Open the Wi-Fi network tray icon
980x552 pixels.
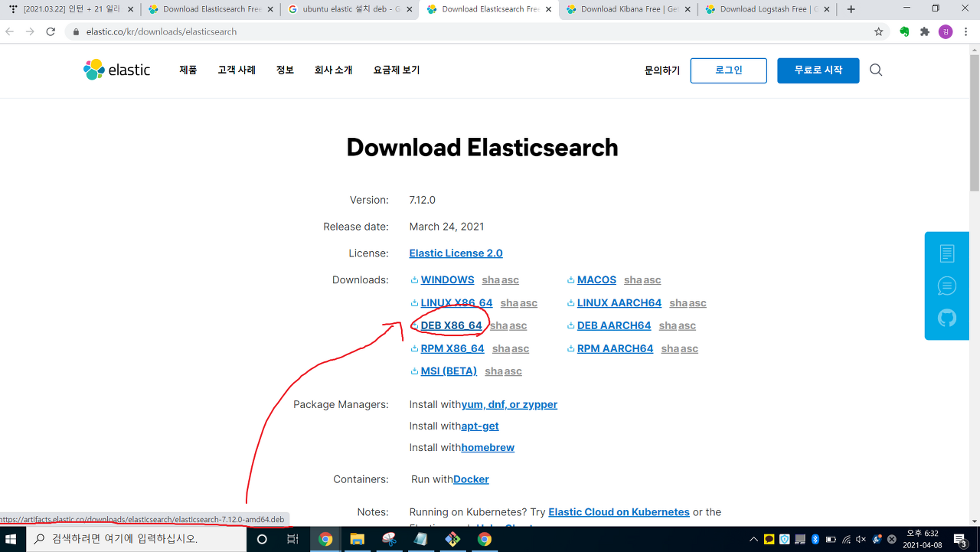pyautogui.click(x=846, y=539)
